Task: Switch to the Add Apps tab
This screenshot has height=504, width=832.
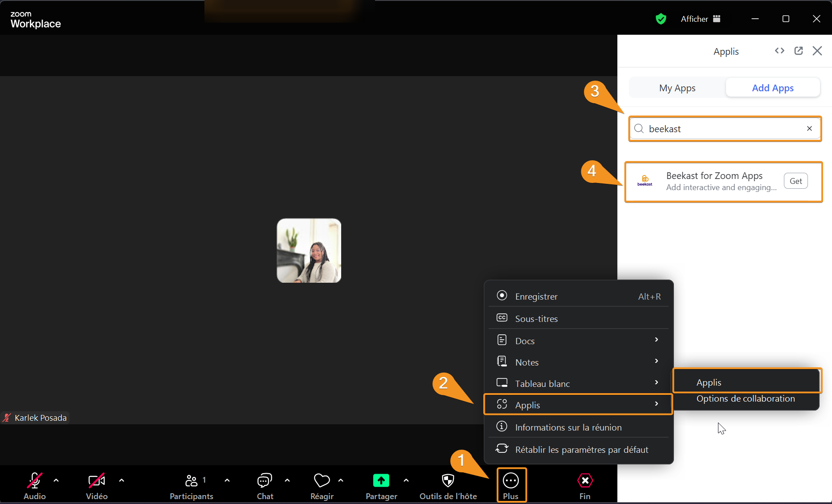Action: [773, 88]
